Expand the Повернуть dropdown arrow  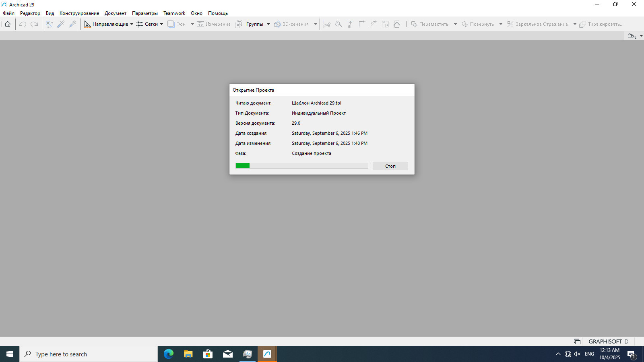tap(501, 24)
